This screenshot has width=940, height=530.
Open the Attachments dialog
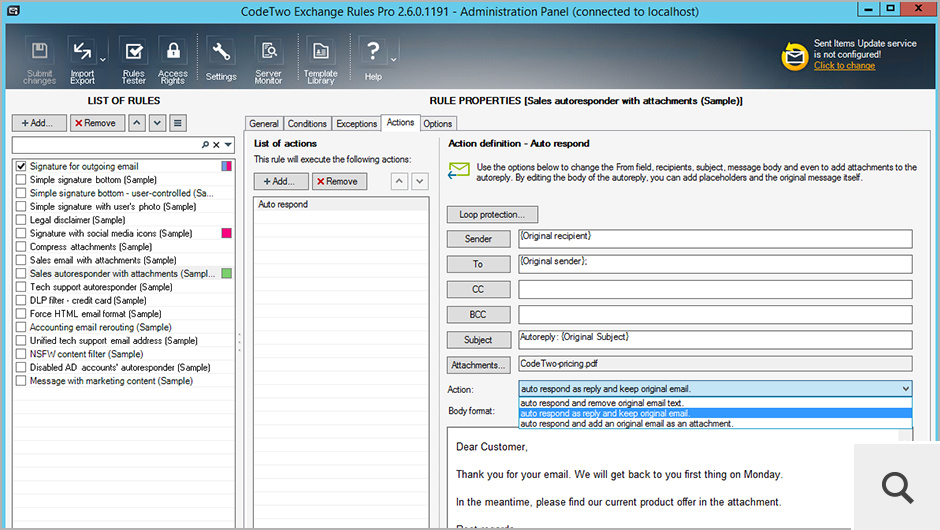[x=478, y=365]
